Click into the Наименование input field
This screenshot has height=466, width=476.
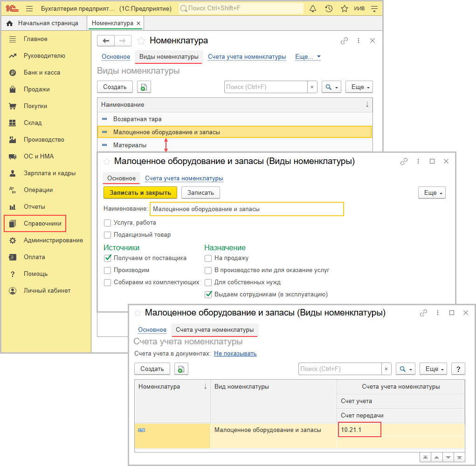(x=247, y=209)
